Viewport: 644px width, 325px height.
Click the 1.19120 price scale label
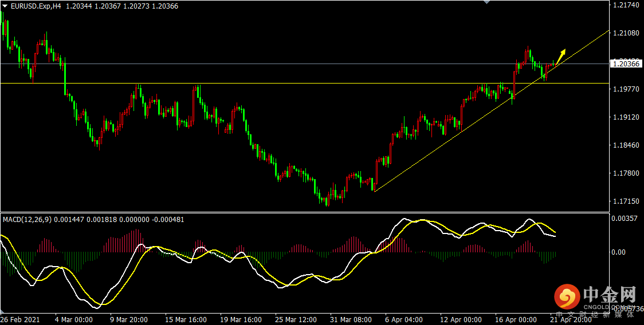point(626,117)
